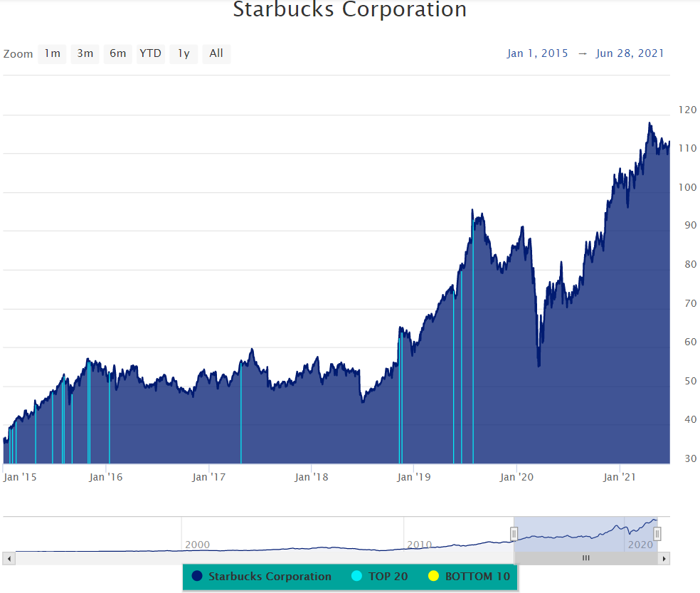Click the Jan '19 axis label
This screenshot has width=700, height=593.
pos(414,477)
